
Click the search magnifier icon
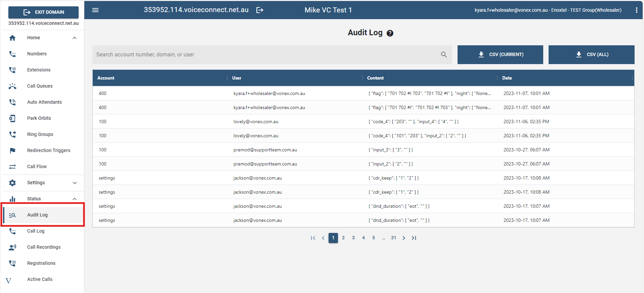(x=444, y=55)
